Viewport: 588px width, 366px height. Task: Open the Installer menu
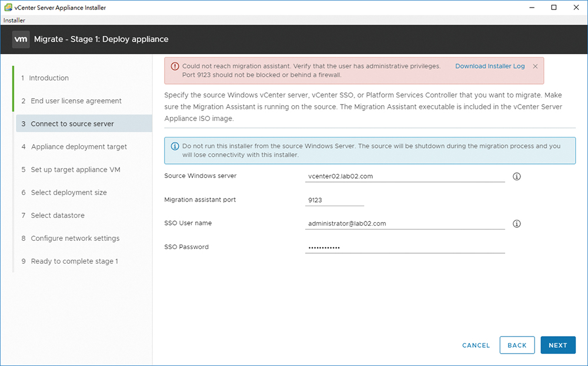click(x=14, y=20)
